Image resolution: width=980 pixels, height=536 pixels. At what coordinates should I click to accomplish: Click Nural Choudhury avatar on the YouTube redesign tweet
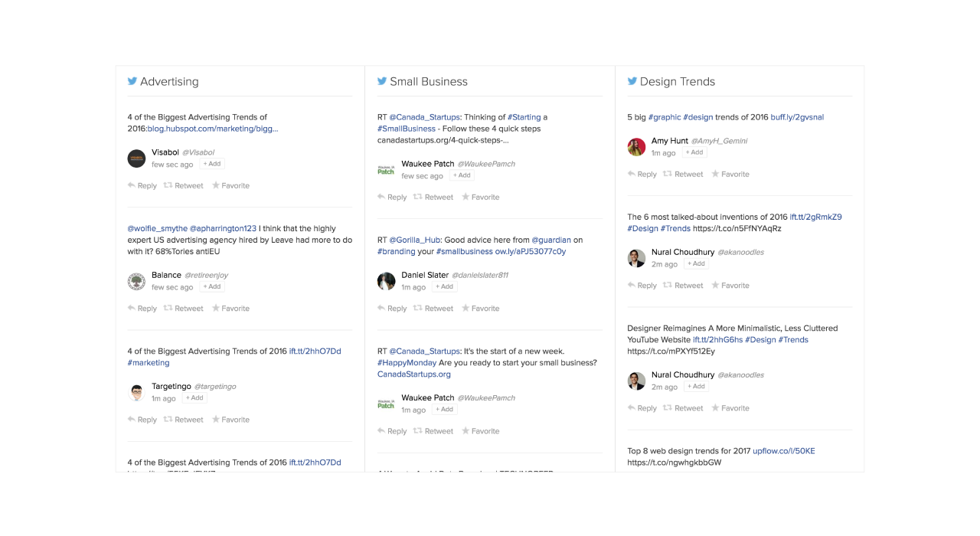(x=636, y=381)
